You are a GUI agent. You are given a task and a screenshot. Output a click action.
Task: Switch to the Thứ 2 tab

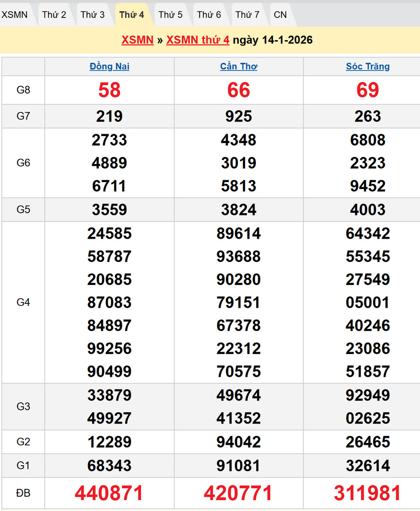[x=54, y=15]
